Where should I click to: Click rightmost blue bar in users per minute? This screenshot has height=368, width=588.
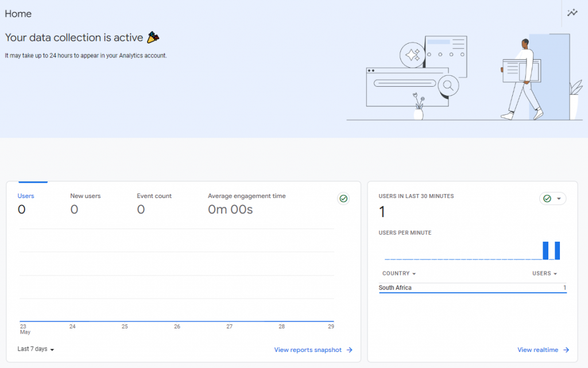pyautogui.click(x=557, y=250)
